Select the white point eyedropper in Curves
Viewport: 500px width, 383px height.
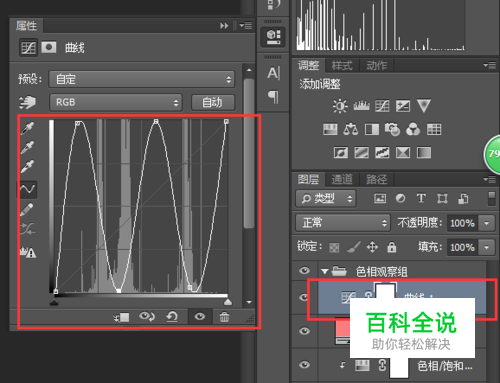coord(27,167)
